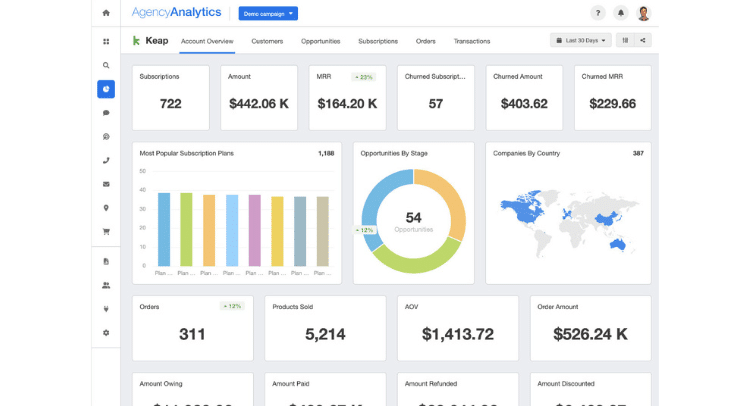The width and height of the screenshot is (750, 406).
Task: Click the 1,188 total on subscription plans chart
Action: tap(326, 154)
